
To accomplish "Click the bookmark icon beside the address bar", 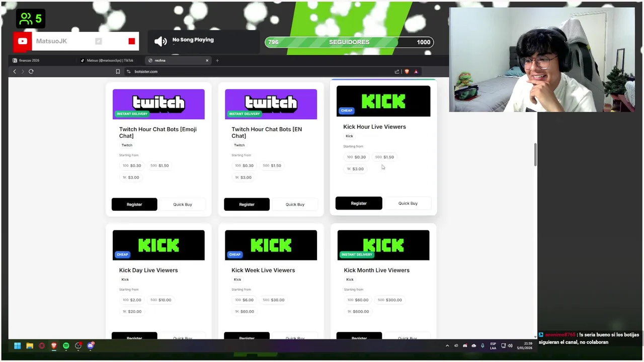I will click(118, 71).
